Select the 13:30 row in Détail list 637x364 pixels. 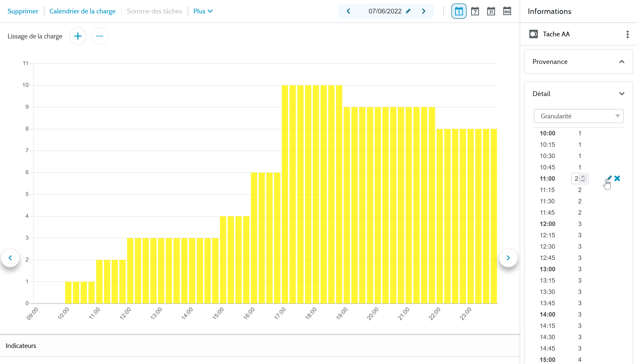click(578, 292)
